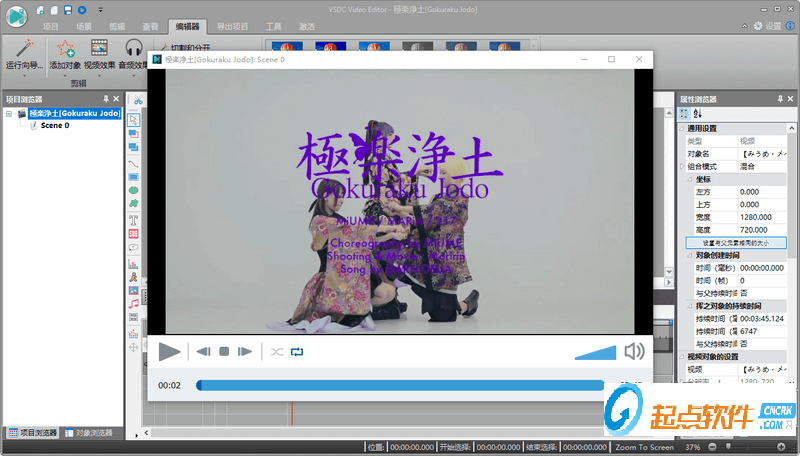Toggle loop playback in preview player
This screenshot has height=456, width=800.
(x=297, y=352)
